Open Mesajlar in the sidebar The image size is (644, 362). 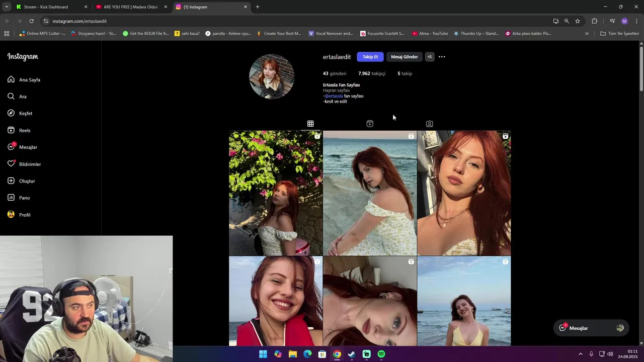[22, 147]
